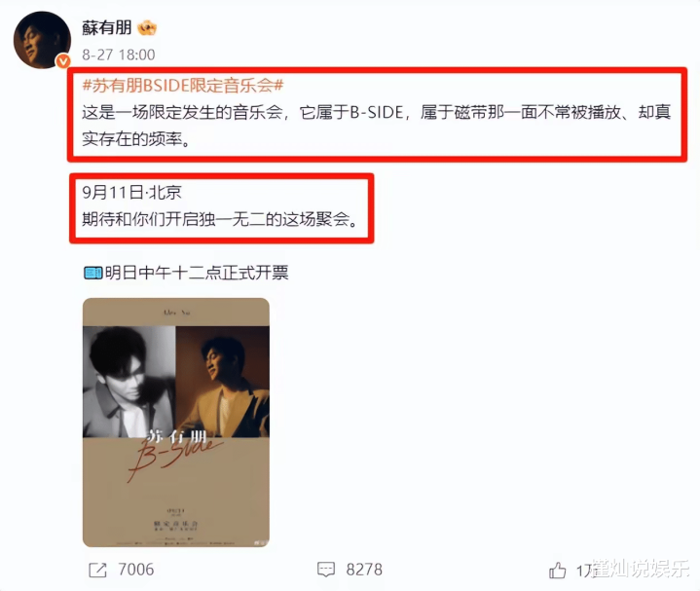Image resolution: width=700 pixels, height=591 pixels.
Task: Click the 苏有朋 title on the poster
Action: pyautogui.click(x=177, y=435)
